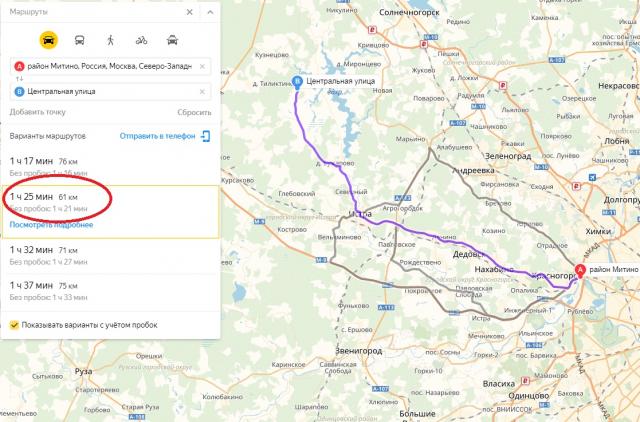Select the 1 ч 17 мин 76 км route

point(110,167)
